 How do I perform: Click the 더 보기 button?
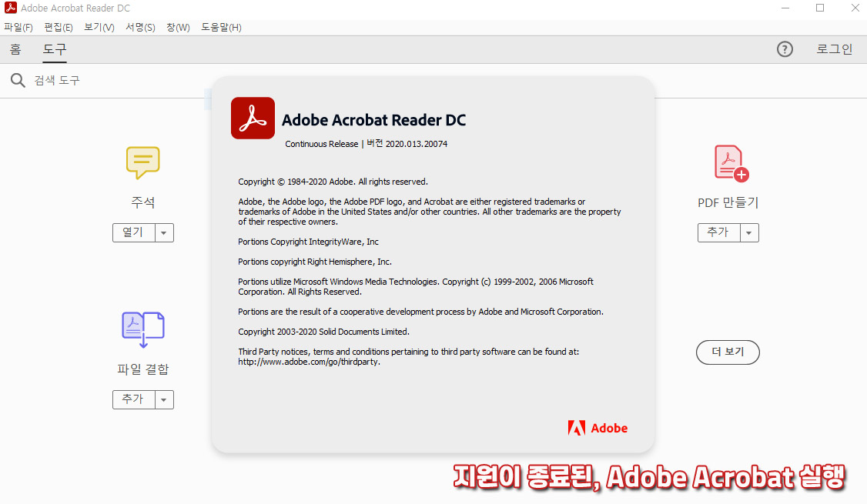click(x=728, y=352)
